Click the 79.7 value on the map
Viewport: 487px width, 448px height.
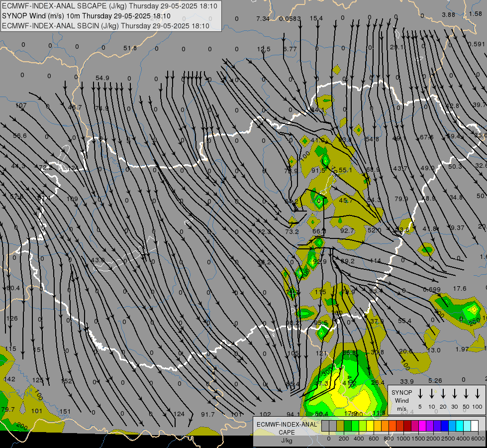point(8,410)
